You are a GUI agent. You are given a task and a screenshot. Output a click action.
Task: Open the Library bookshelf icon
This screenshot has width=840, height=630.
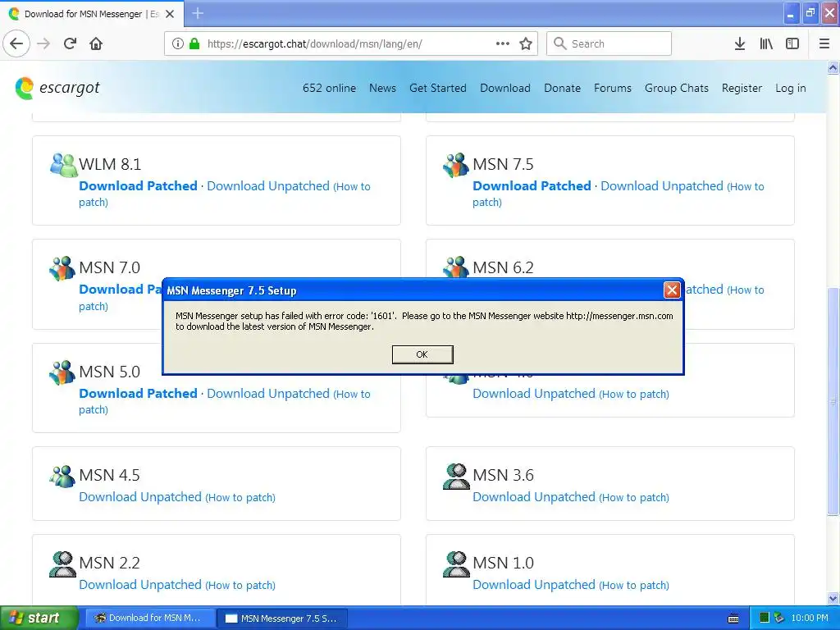pos(766,43)
